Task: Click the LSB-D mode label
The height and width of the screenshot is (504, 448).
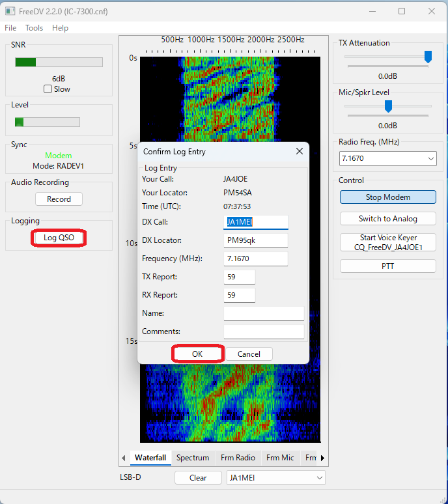Action: click(x=130, y=477)
